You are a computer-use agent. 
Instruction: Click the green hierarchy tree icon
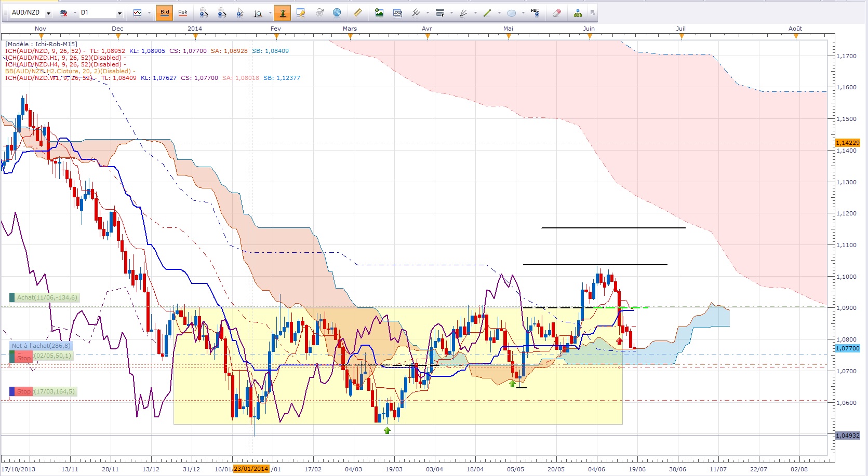[x=578, y=12]
